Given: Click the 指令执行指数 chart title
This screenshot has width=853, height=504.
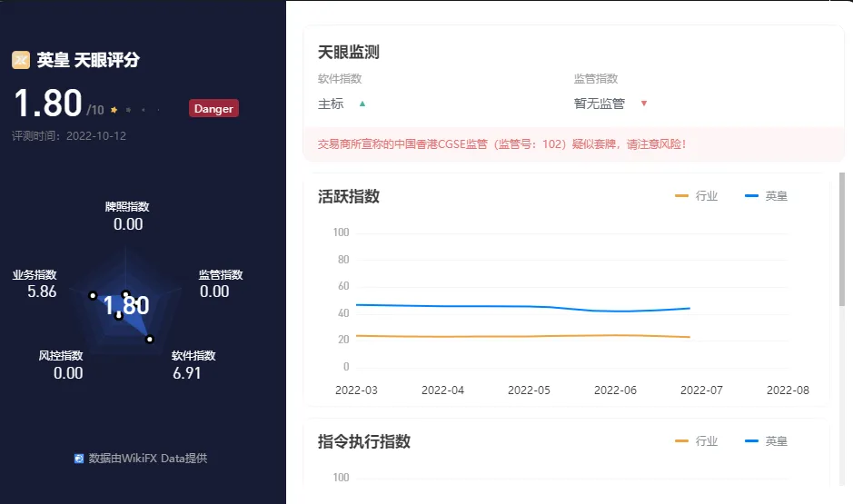Looking at the screenshot, I should click(x=364, y=441).
